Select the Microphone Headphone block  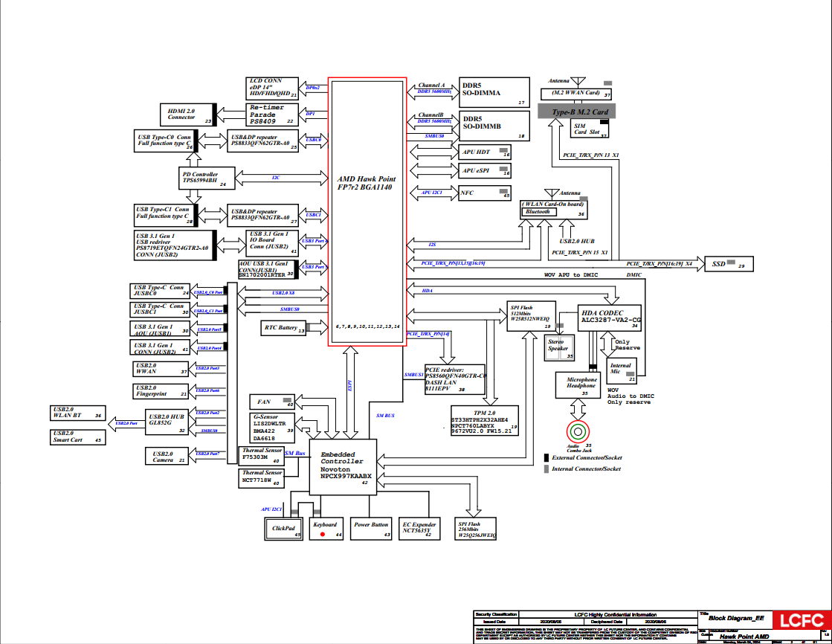tap(578, 385)
